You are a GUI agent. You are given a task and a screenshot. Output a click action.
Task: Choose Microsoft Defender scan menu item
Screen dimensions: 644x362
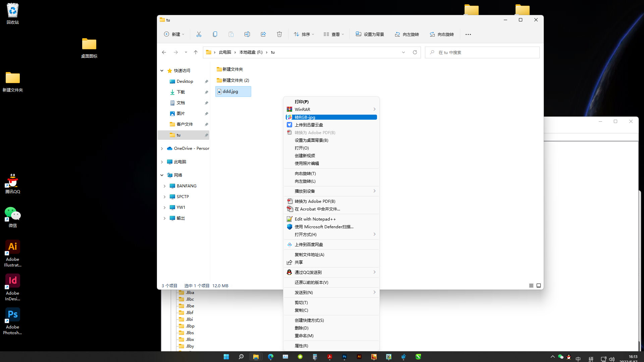(x=331, y=227)
